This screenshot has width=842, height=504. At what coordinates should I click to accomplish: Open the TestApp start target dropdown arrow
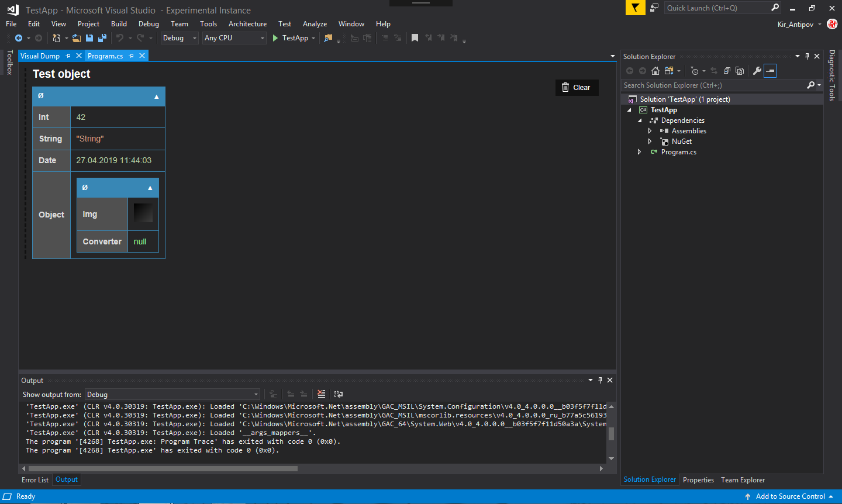coord(313,39)
